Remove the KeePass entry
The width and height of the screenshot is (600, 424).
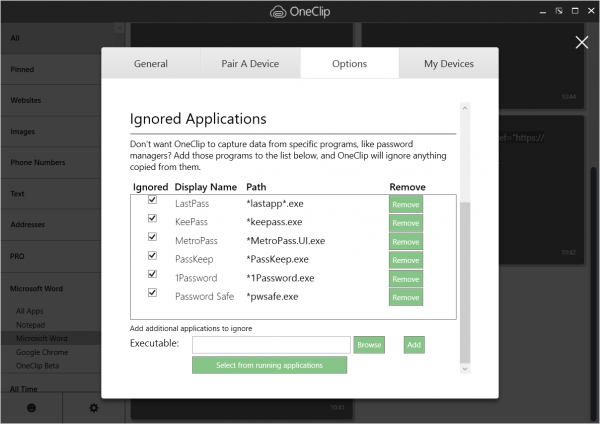[x=406, y=223]
